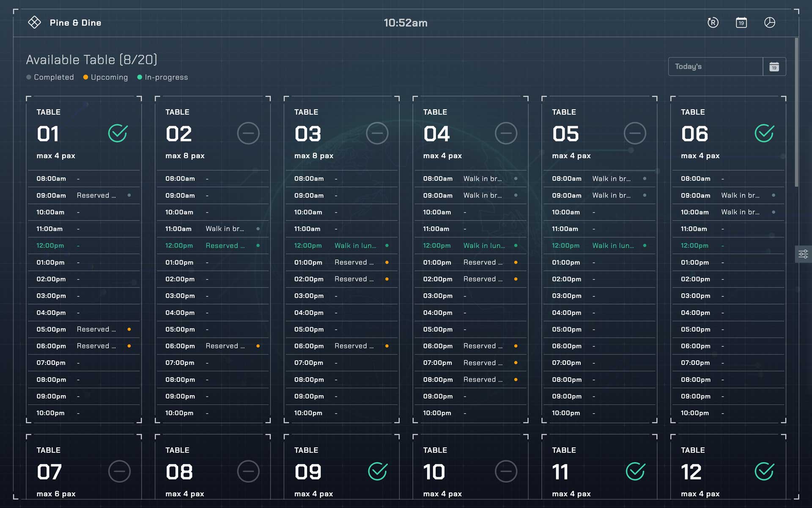Click Table 04 unavailable minus icon

click(x=506, y=133)
